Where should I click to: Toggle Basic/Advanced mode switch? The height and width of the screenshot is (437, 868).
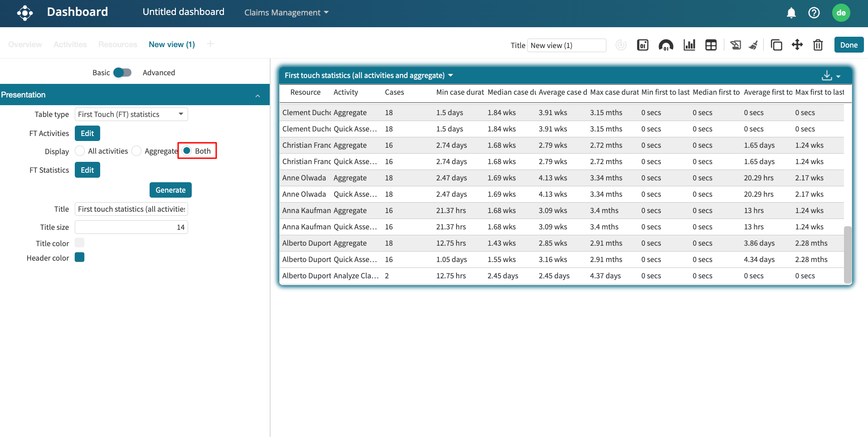coord(122,73)
